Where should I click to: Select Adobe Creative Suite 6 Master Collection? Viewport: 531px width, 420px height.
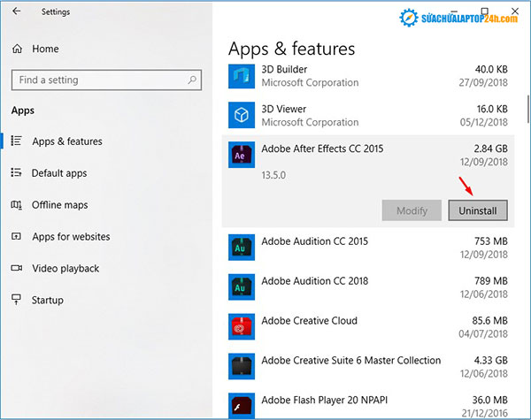pyautogui.click(x=351, y=360)
